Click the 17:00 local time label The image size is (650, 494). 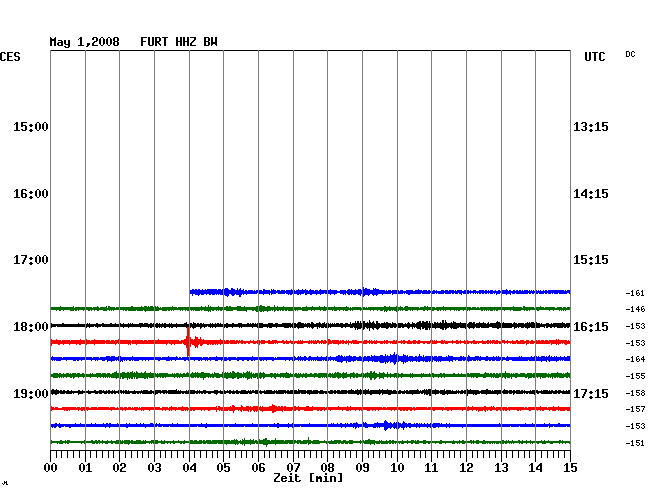pos(31,260)
